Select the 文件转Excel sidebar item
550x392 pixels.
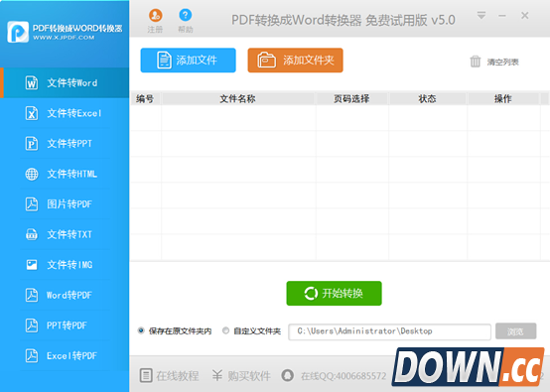65,113
